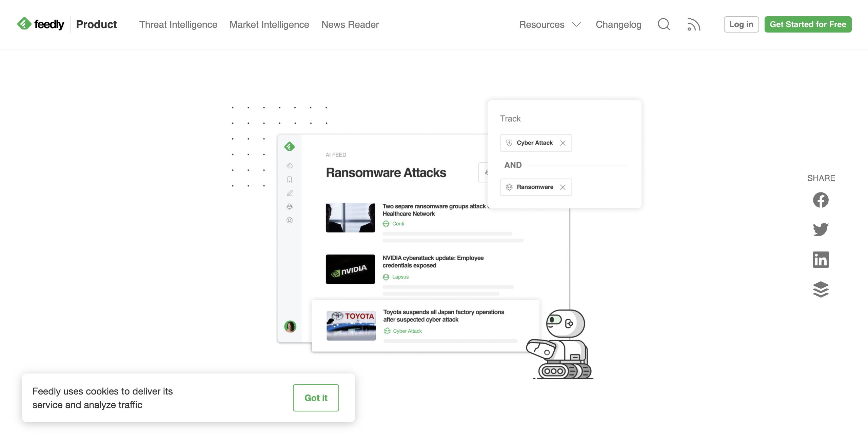This screenshot has width=868, height=444.
Task: Click Get Started for Free button
Action: 808,24
